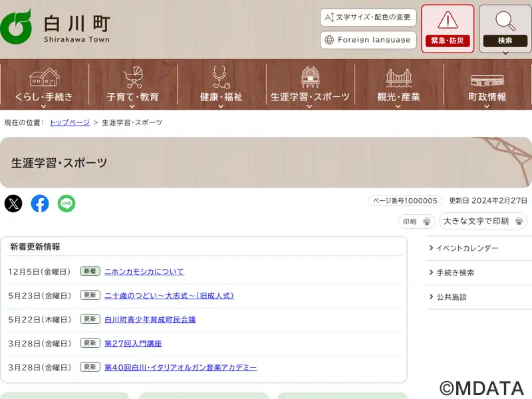532x399 pixels.
Task: Expand the くらし・手続き menu
Action: click(x=44, y=84)
